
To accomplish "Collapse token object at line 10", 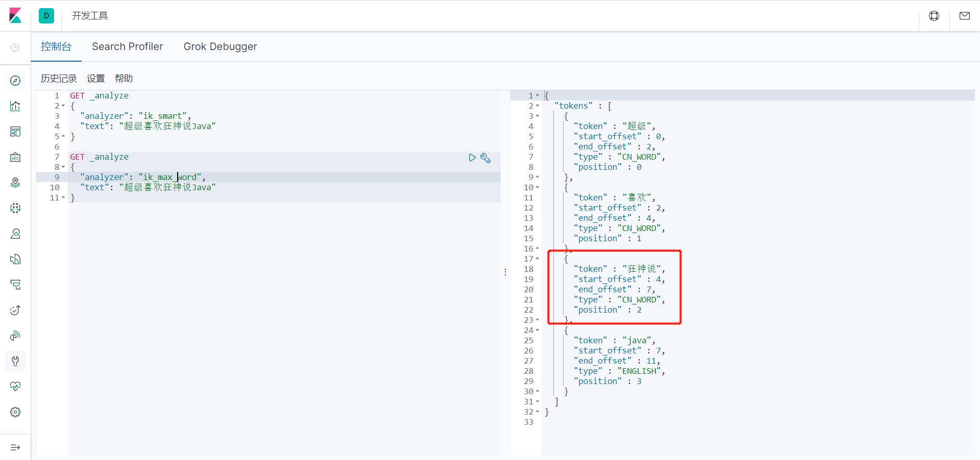I will pyautogui.click(x=537, y=188).
